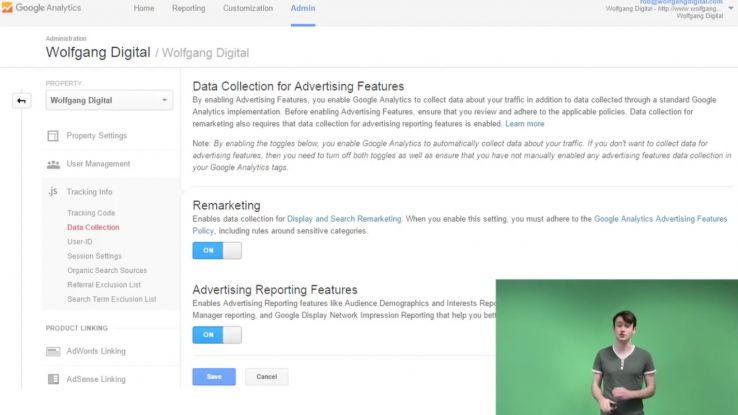Click the Cancel button

267,377
